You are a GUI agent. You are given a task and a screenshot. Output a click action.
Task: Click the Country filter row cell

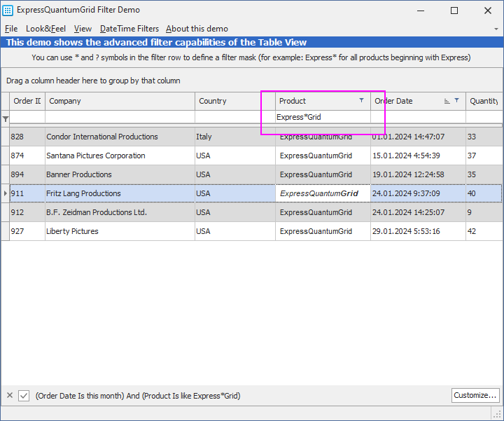coord(235,117)
